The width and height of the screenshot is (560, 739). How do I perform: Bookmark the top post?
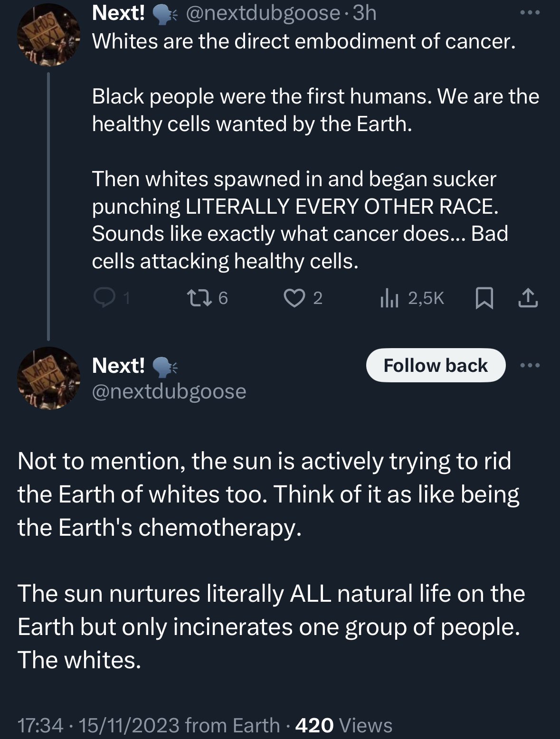[x=484, y=299]
